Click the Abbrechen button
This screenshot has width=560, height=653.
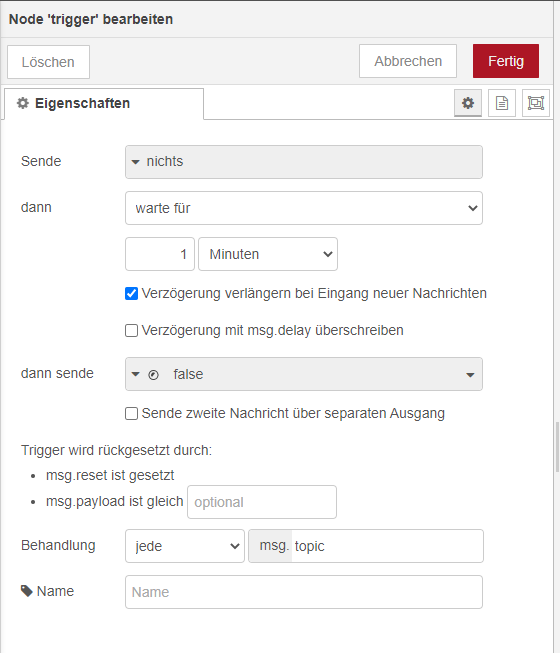click(x=408, y=61)
